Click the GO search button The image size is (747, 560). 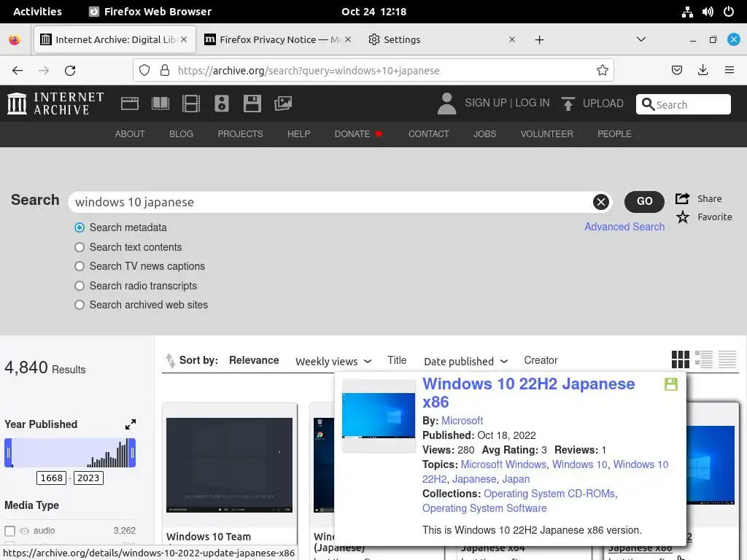click(x=644, y=201)
